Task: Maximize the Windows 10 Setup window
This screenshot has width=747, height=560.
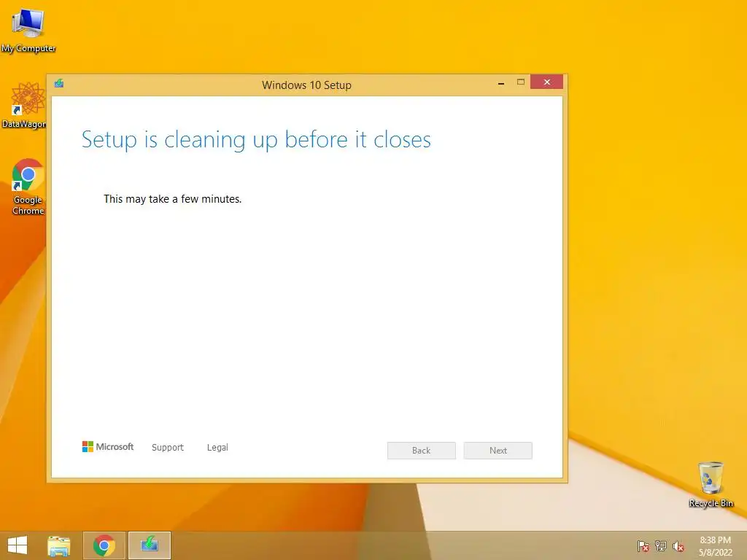Action: [x=521, y=82]
